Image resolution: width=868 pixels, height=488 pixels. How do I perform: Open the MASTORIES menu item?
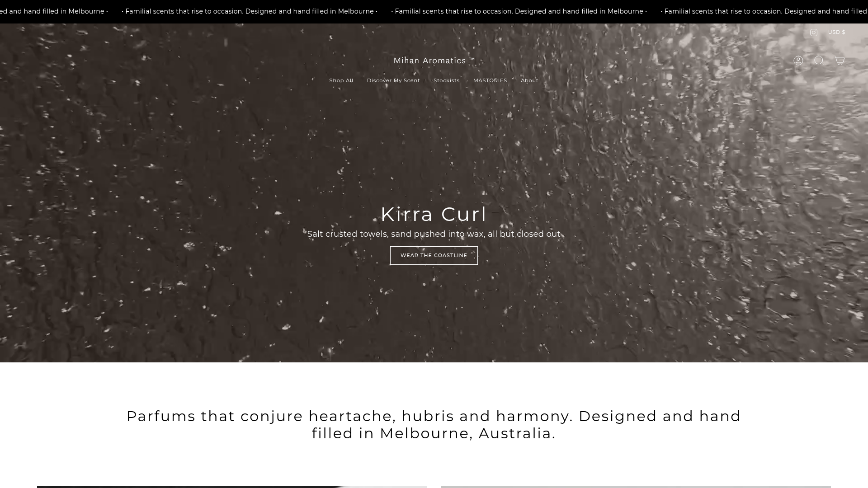(490, 80)
